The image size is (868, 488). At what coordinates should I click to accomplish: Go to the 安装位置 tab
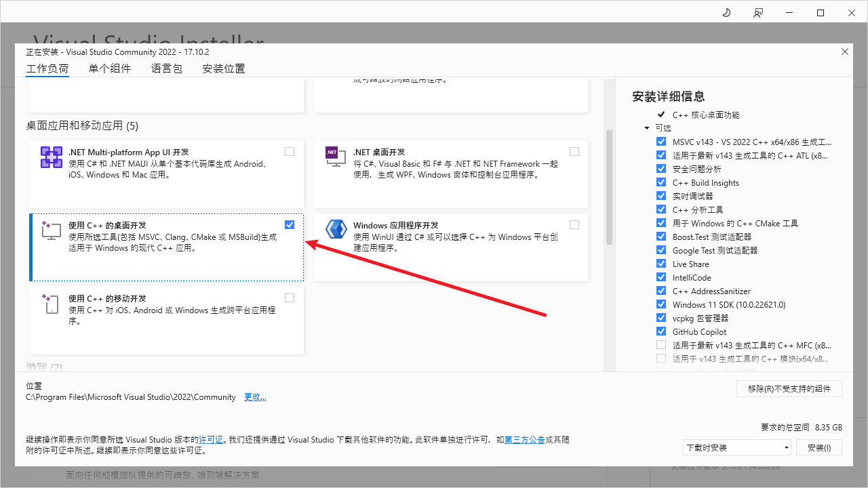(224, 68)
